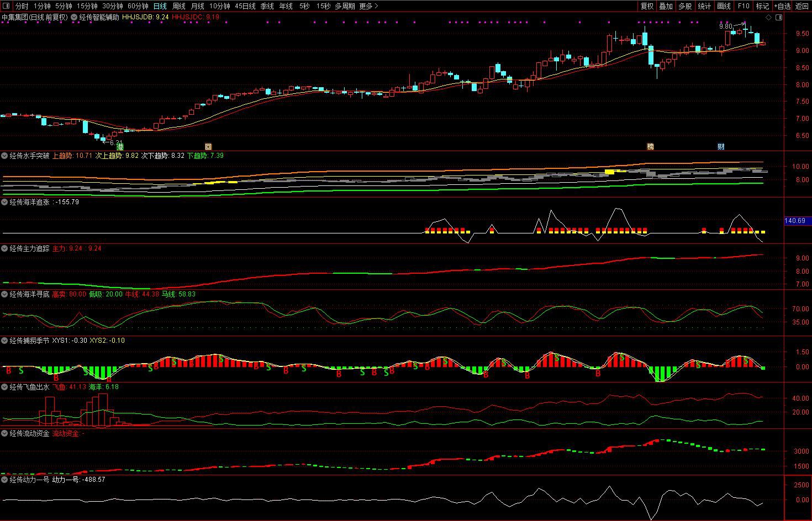Click the 次下趋势: 8.32 value

click(163, 156)
